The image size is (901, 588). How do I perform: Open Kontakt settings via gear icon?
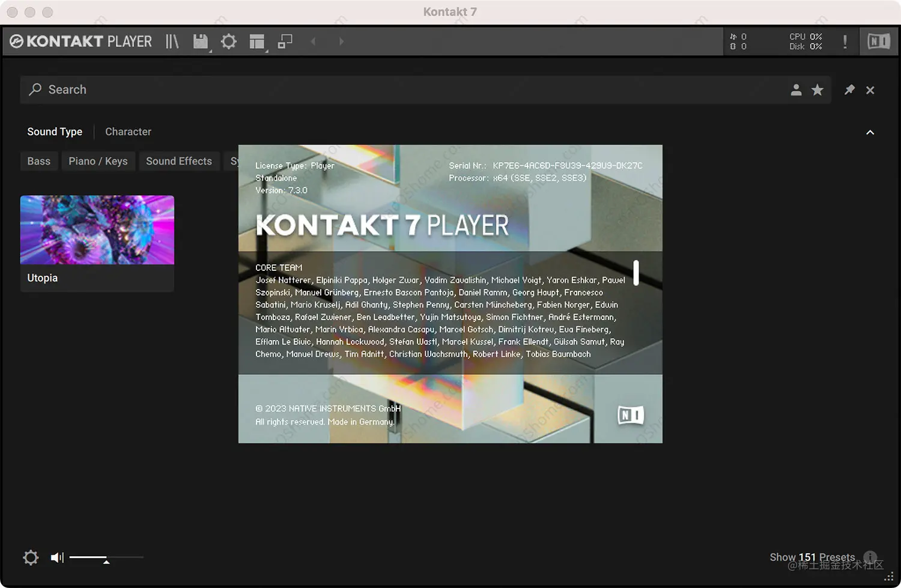[x=228, y=41]
